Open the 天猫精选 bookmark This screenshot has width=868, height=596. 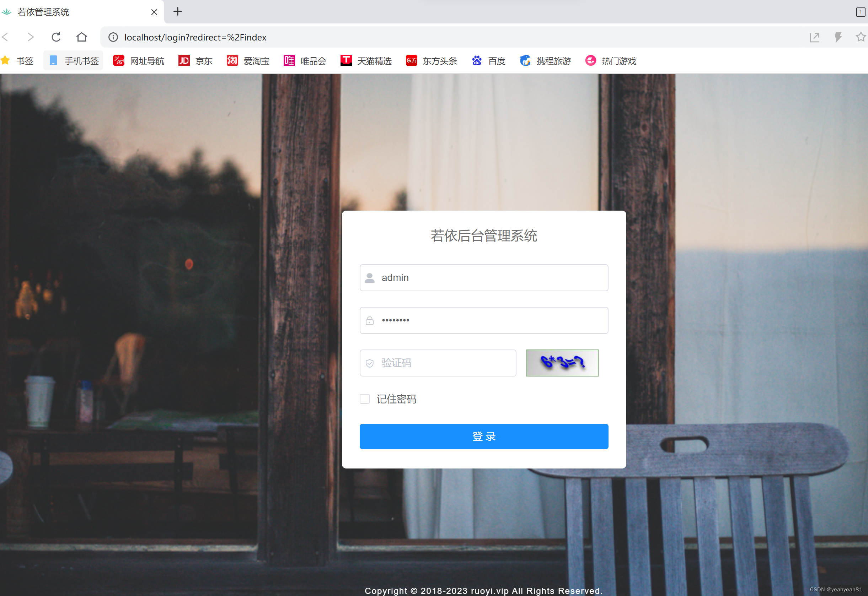(x=366, y=60)
